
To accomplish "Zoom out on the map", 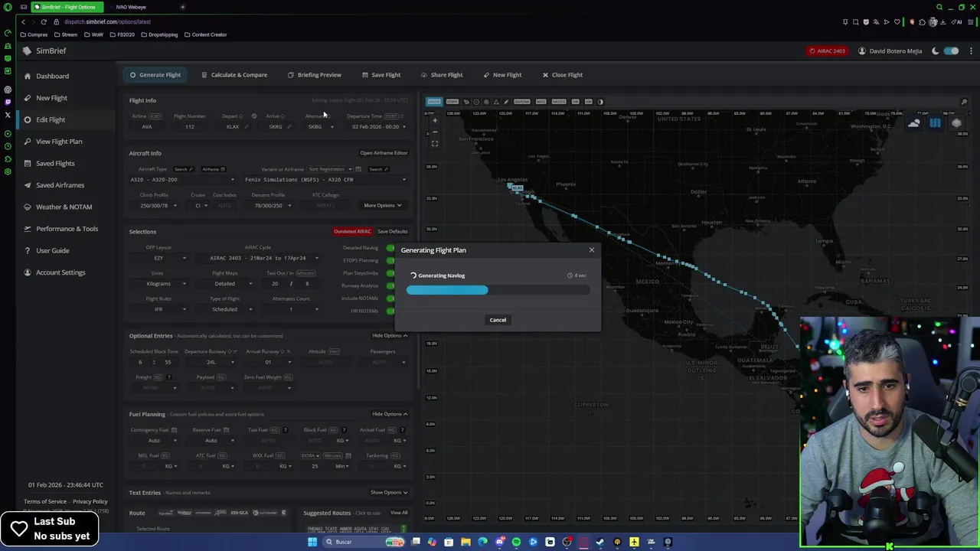I will pyautogui.click(x=435, y=131).
